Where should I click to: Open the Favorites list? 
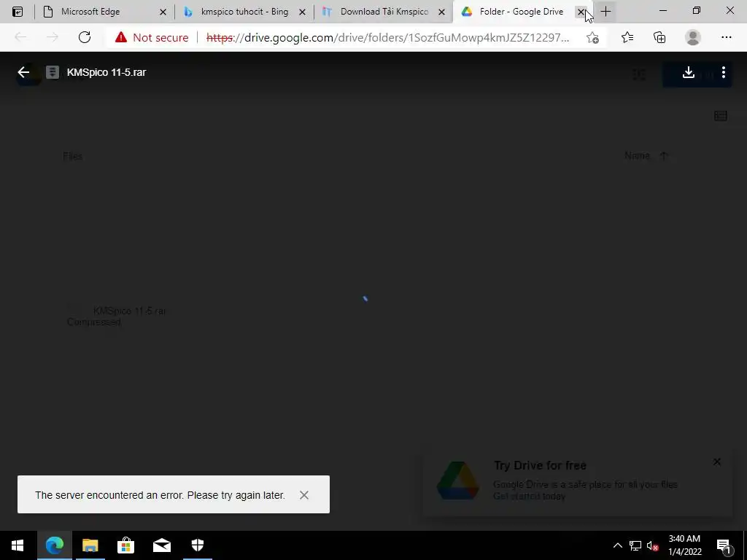tap(627, 37)
